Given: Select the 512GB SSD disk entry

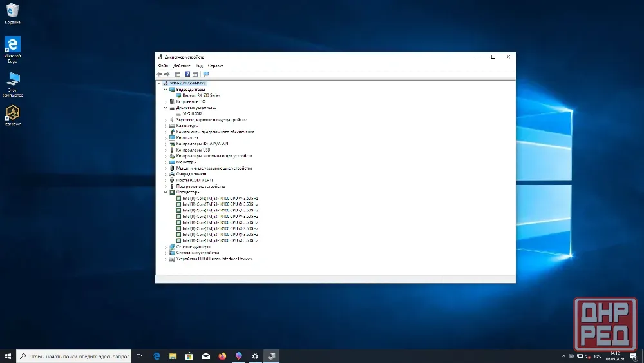Looking at the screenshot, I should pos(192,113).
